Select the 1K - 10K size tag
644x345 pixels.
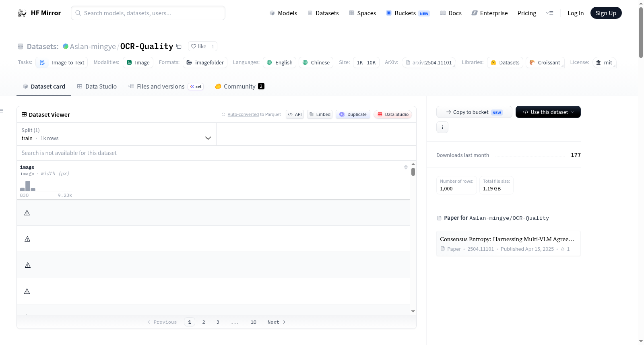366,62
